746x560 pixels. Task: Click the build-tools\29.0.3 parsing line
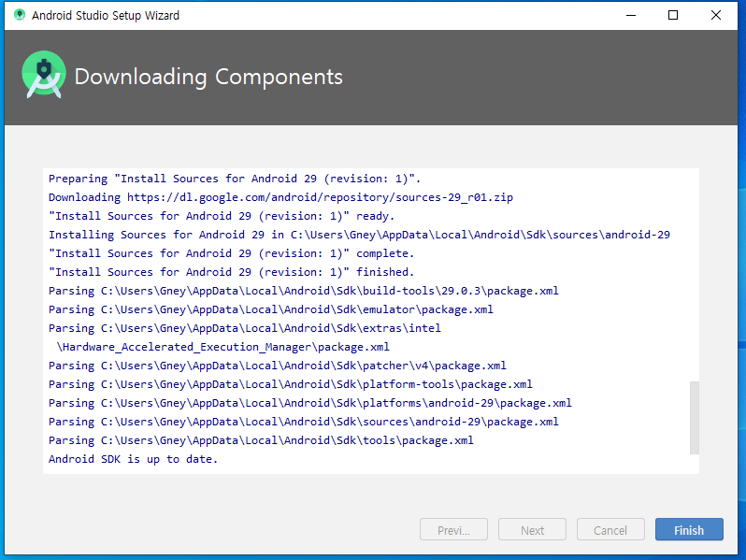click(x=304, y=291)
